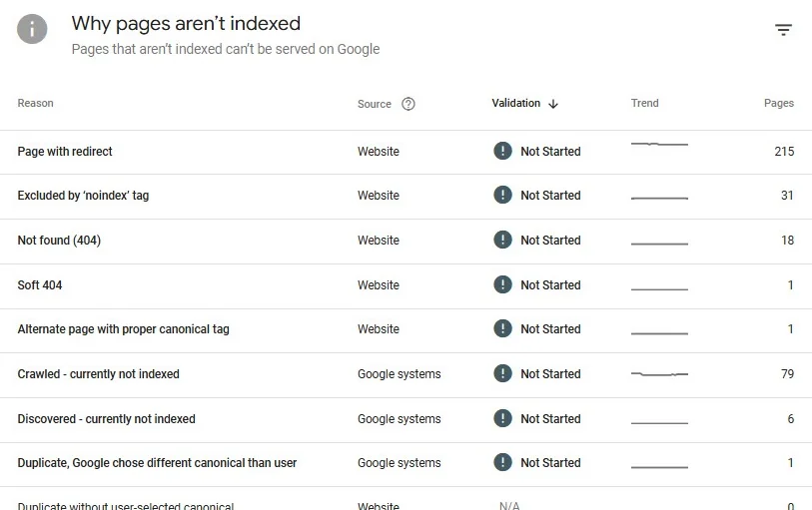Click the Validation sort arrow
Screen dimensions: 812x510
553,104
